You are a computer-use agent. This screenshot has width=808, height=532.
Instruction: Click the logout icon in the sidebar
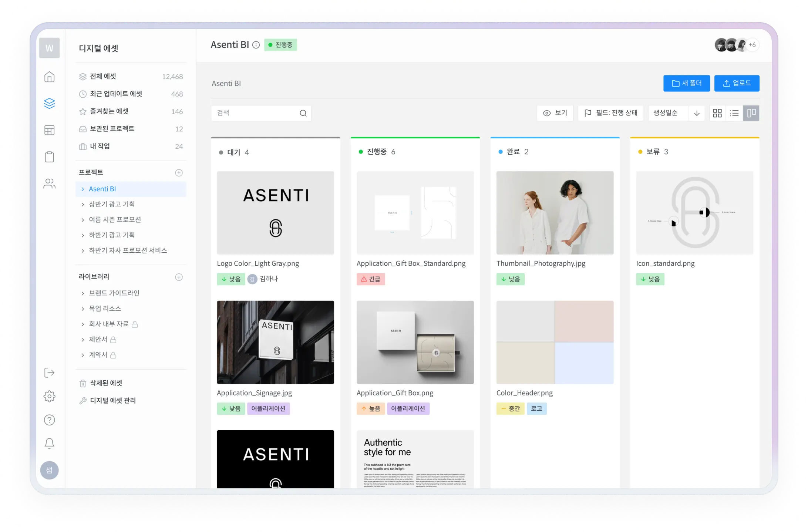49,373
